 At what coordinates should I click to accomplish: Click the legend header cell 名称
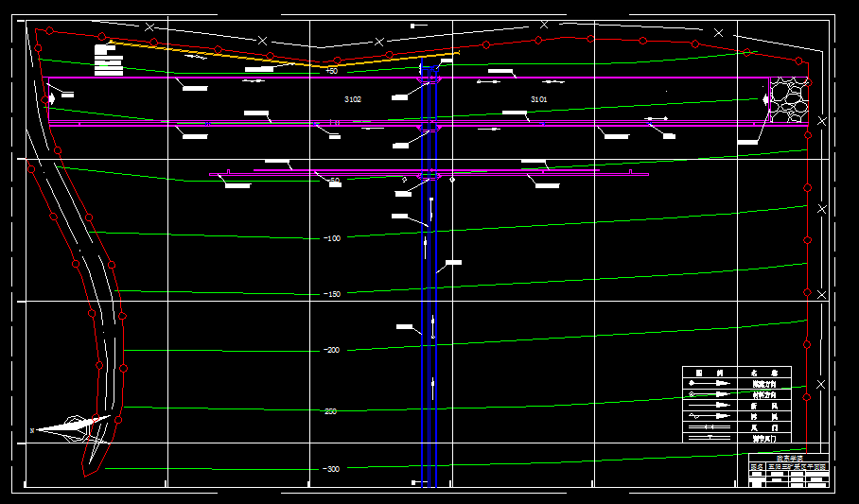coord(764,373)
